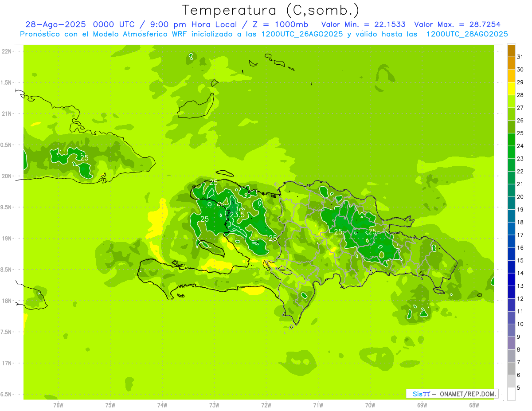The height and width of the screenshot is (411, 532).
Task: Click the "1200UTC_28AGO2025" valid-until time
Action: click(x=467, y=34)
